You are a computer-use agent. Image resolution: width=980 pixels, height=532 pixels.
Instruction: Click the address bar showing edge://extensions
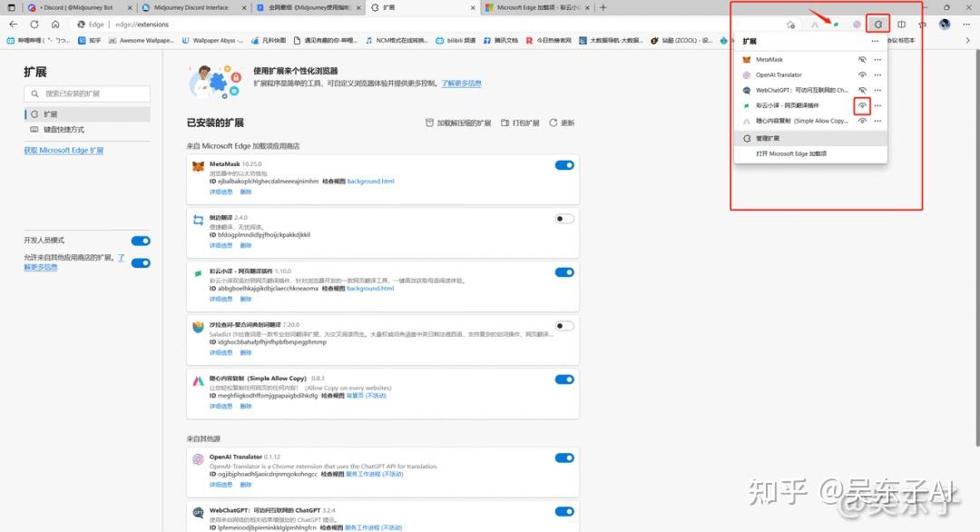(x=425, y=25)
